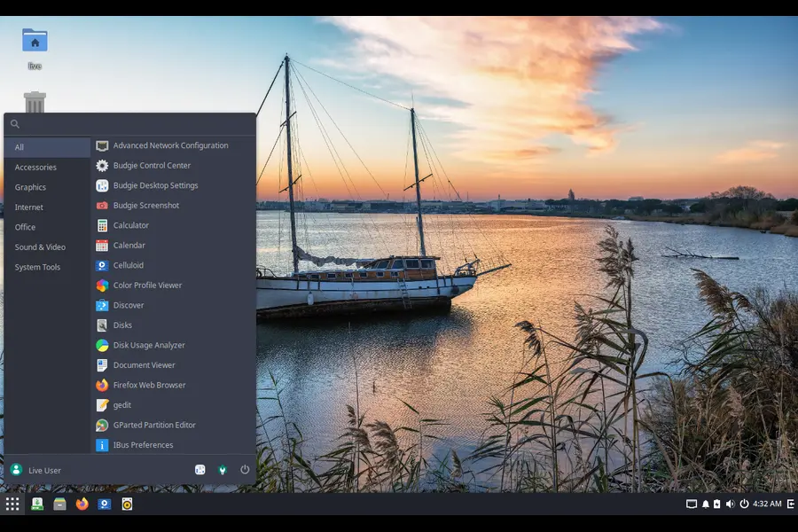The height and width of the screenshot is (532, 798).
Task: Select the Internet category
Action: (28, 207)
